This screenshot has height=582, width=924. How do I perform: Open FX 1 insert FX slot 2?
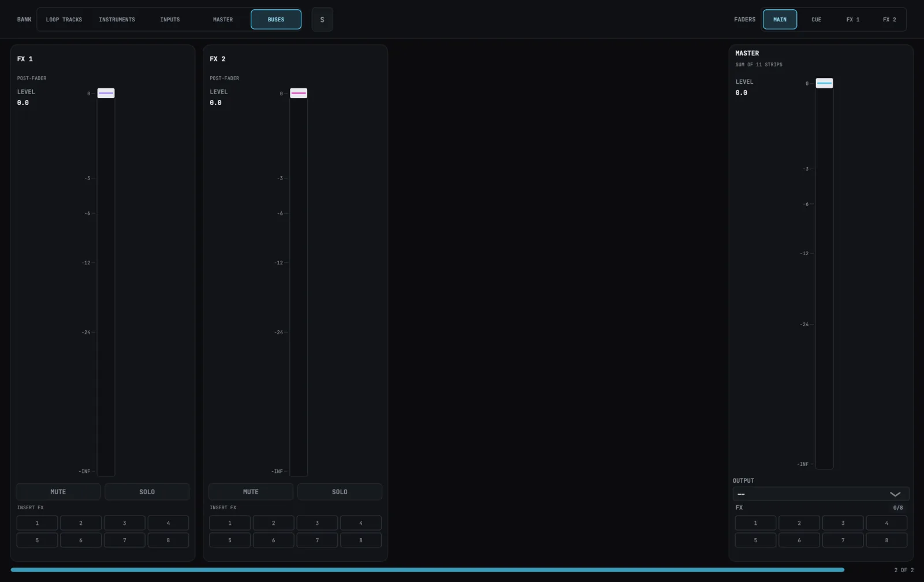point(81,523)
